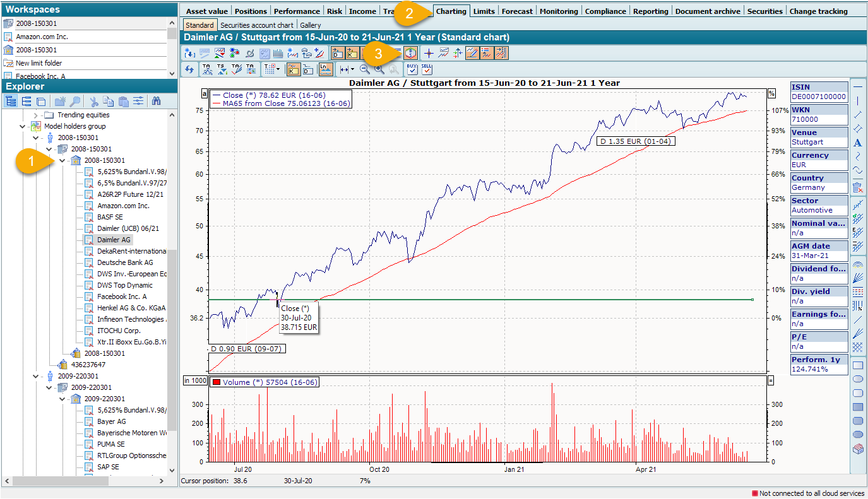Click the BUY order checkbox icon
The height and width of the screenshot is (499, 868).
[x=412, y=69]
